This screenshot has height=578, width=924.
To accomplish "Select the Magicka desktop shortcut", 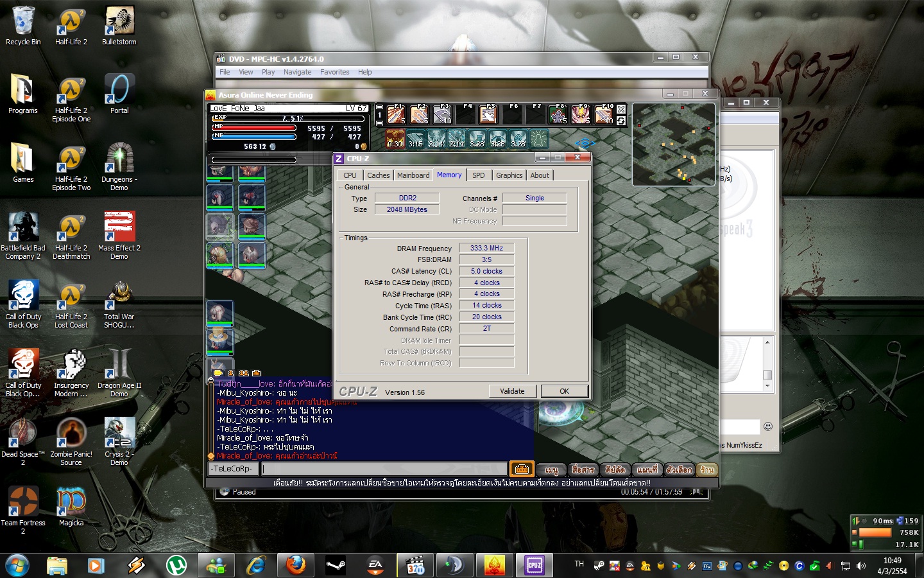I will coord(71,507).
